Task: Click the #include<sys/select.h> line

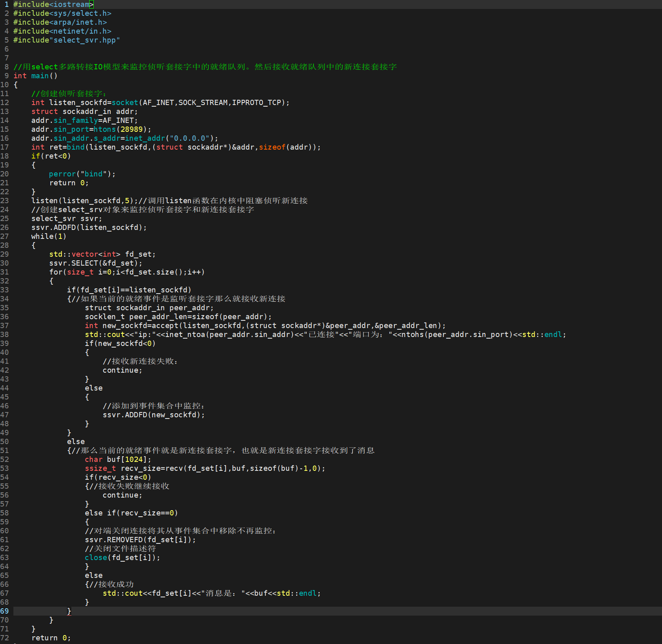Action: pyautogui.click(x=62, y=13)
